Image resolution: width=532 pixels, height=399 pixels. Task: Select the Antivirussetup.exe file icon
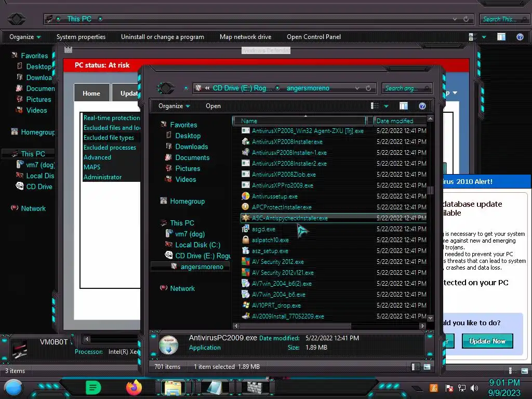click(246, 196)
